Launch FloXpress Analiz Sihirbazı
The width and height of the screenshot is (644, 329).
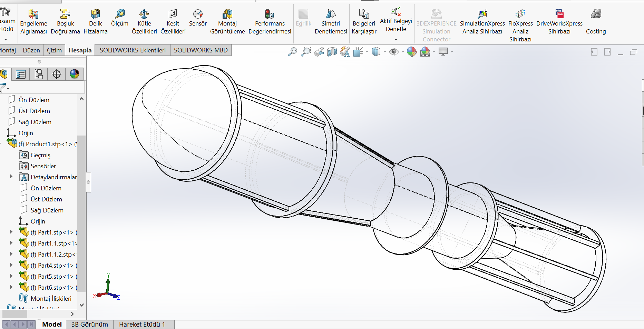pos(520,26)
